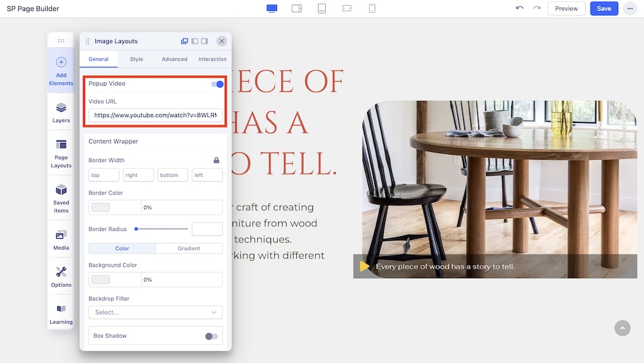Enable the Box Shadow toggle
This screenshot has height=363, width=644.
point(211,336)
